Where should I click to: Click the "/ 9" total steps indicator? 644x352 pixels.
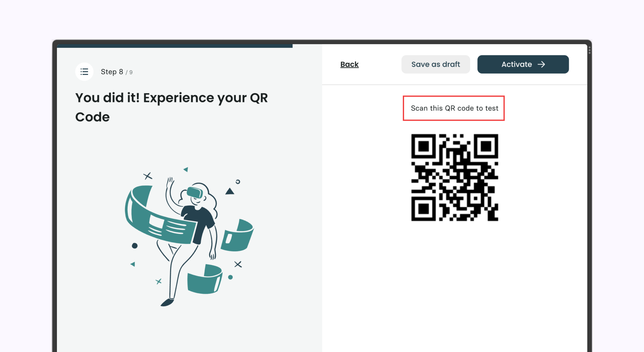pos(129,72)
